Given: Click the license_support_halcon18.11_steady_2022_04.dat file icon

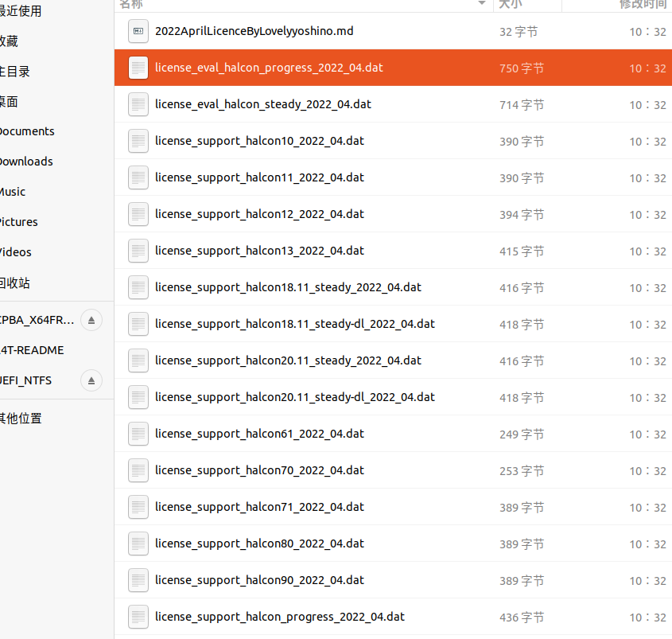Looking at the screenshot, I should pos(138,287).
